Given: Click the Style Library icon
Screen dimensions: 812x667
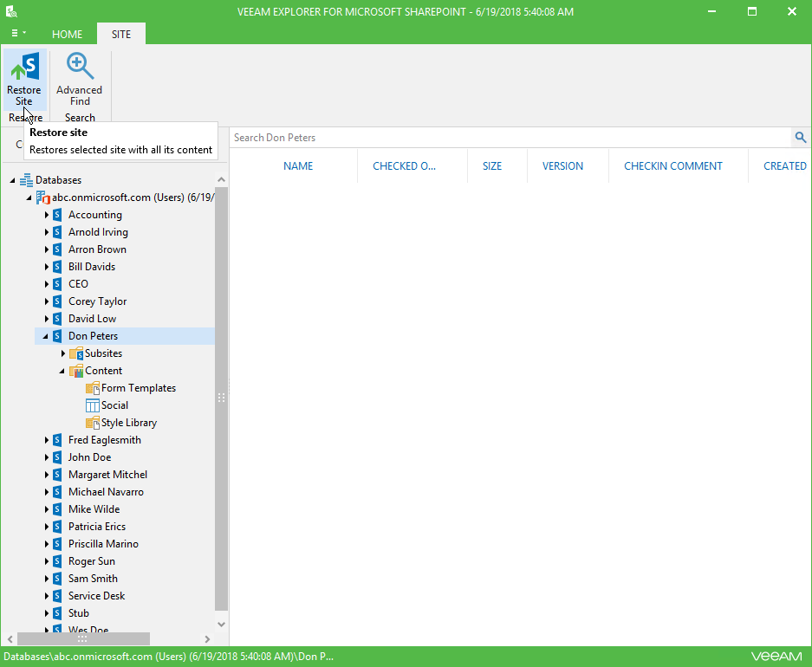Looking at the screenshot, I should coord(93,423).
